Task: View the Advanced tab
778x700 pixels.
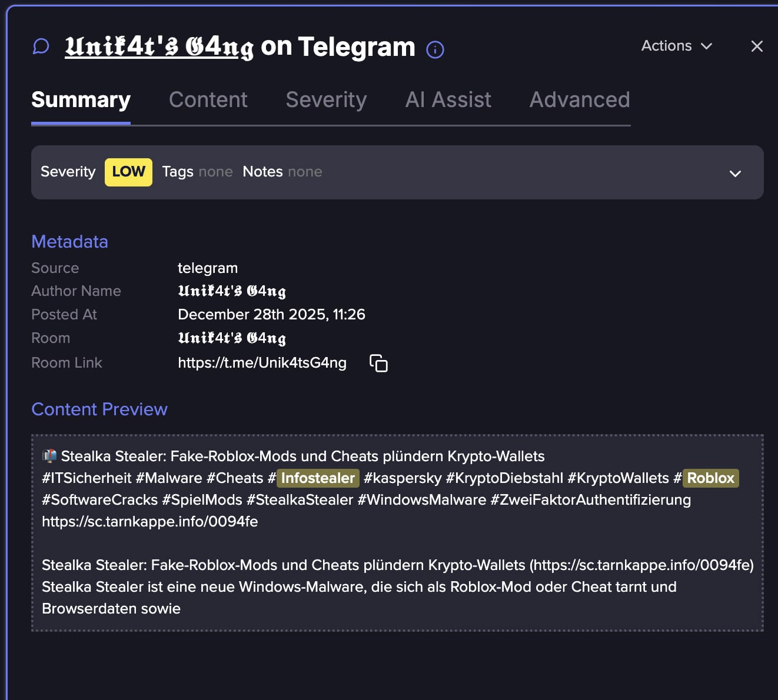Action: (x=579, y=100)
